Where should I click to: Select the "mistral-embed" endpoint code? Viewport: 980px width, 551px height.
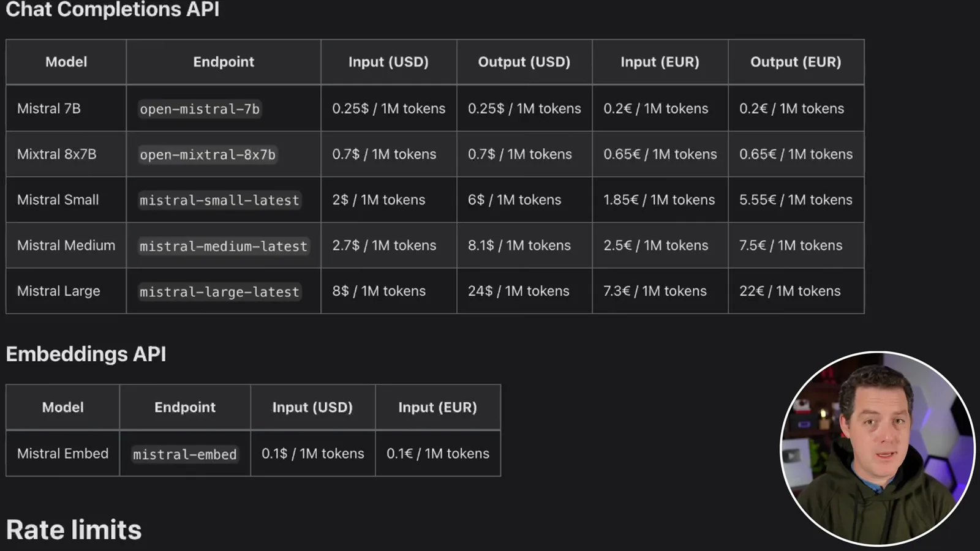[184, 454]
